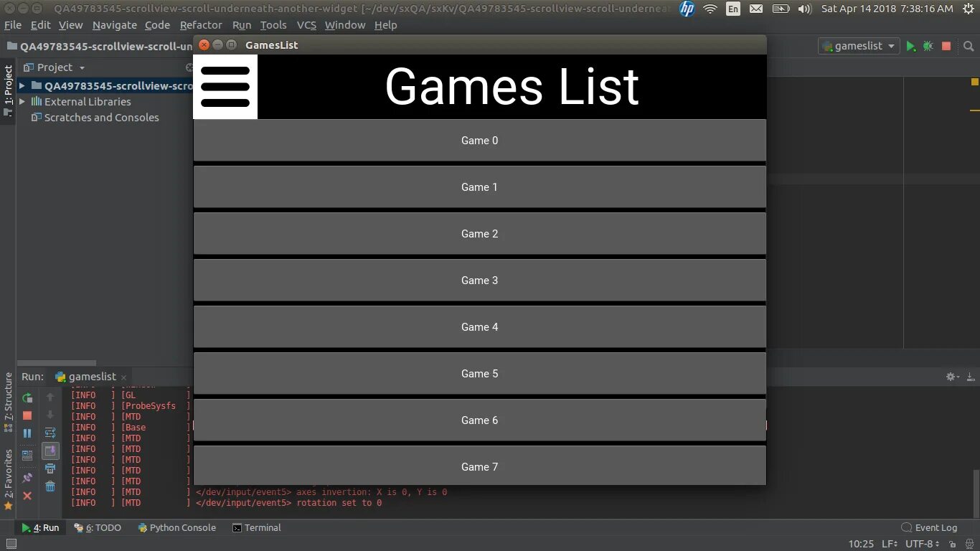Image resolution: width=980 pixels, height=551 pixels.
Task: Open the volume control in system tray
Action: pos(805,9)
